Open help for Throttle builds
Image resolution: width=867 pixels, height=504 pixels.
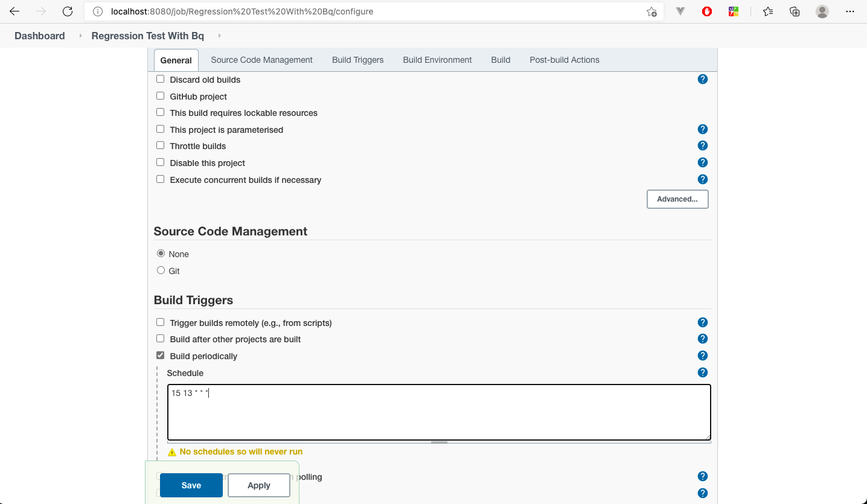tap(703, 145)
